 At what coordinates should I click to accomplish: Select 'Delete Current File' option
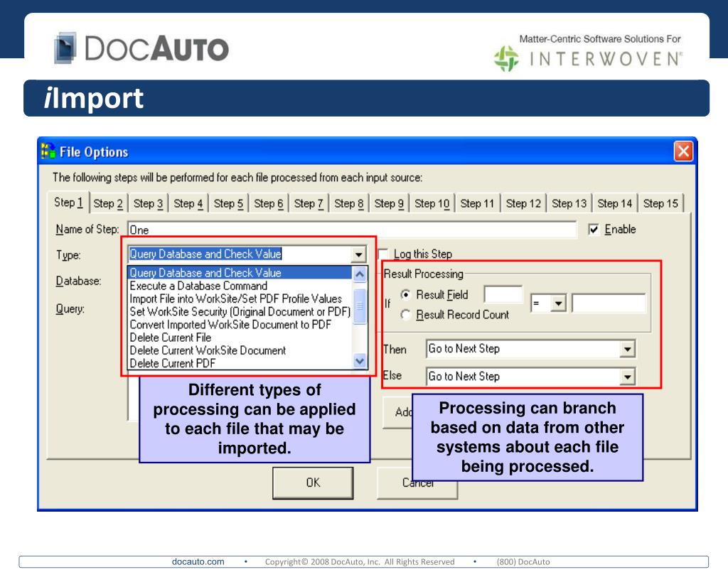(240, 338)
